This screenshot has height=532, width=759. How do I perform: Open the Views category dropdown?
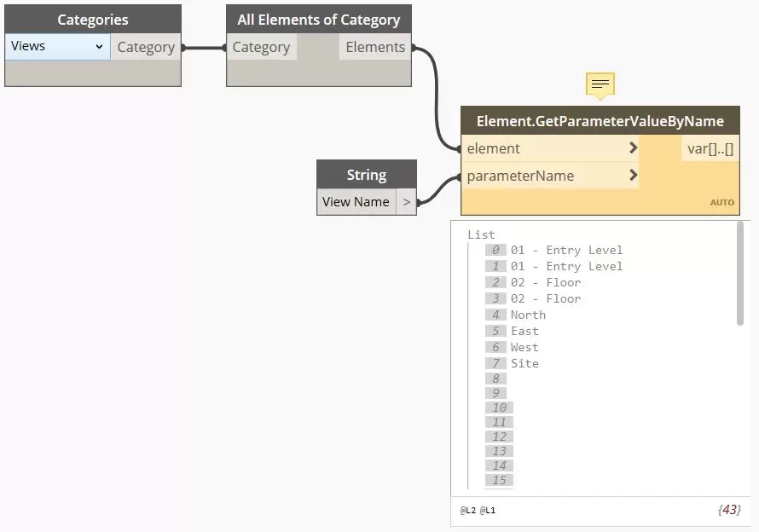(57, 47)
